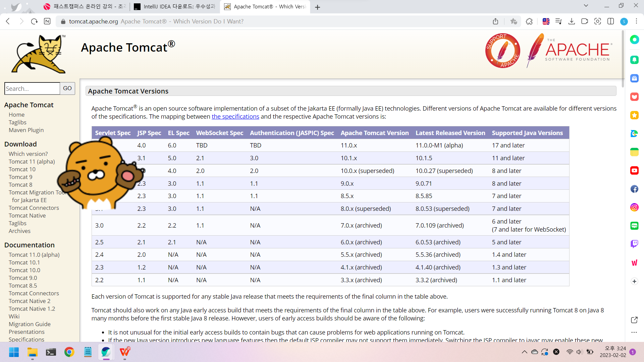Open the Instagram sidebar icon
This screenshot has width=644, height=362.
click(x=634, y=207)
